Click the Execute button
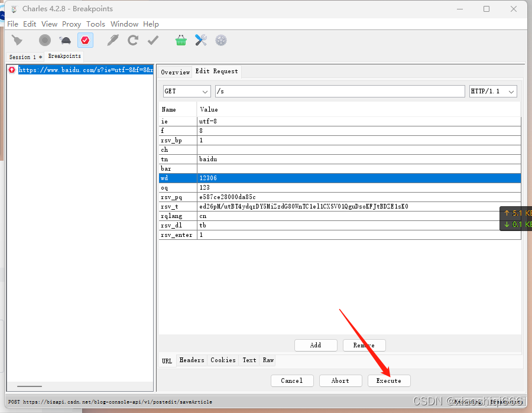This screenshot has height=413, width=532. click(x=389, y=381)
